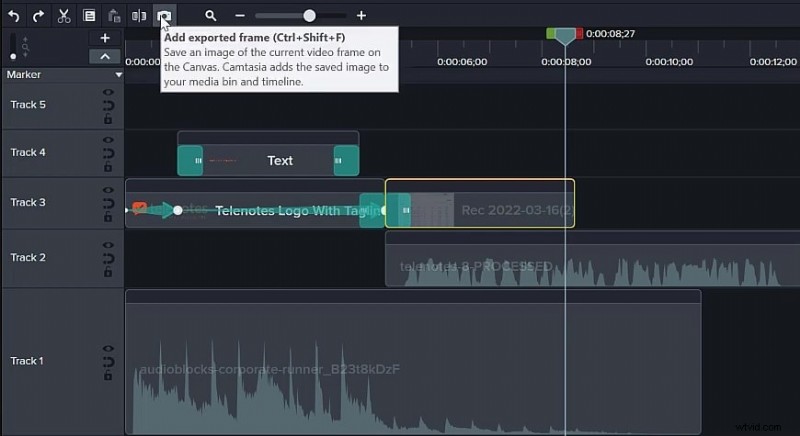This screenshot has width=800, height=436.
Task: Select the audioblocks-corporate-runner audio clip
Action: [x=413, y=362]
